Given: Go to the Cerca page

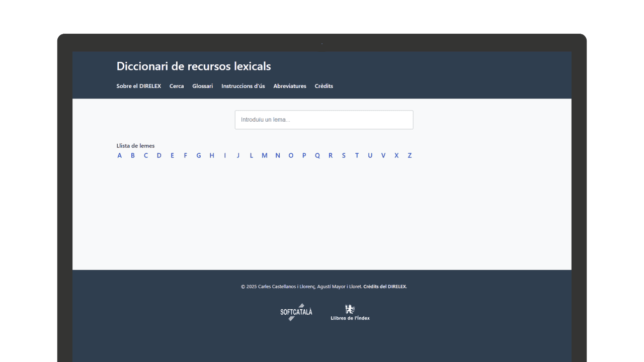Looking at the screenshot, I should click(x=177, y=86).
